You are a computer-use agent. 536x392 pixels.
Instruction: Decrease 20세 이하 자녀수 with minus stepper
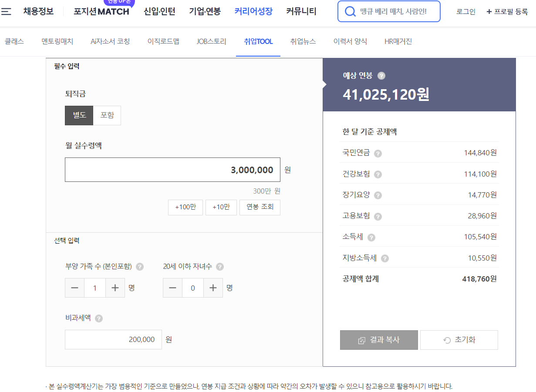[172, 288]
